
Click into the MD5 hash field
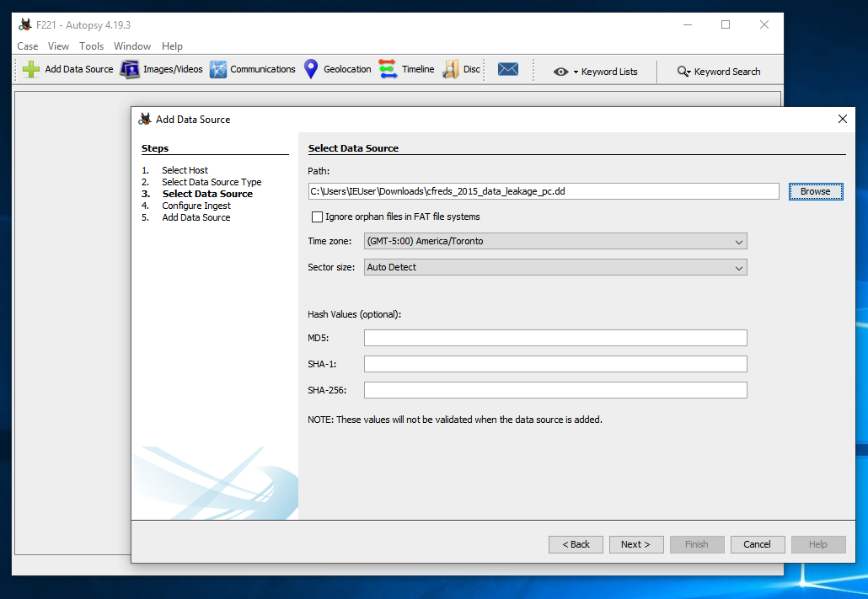click(x=555, y=338)
